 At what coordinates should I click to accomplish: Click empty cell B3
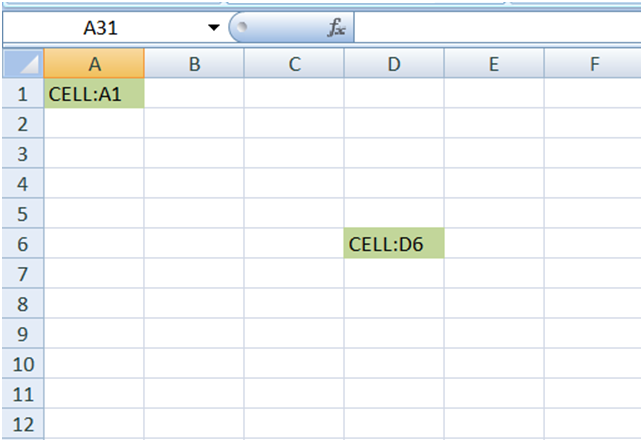(194, 153)
